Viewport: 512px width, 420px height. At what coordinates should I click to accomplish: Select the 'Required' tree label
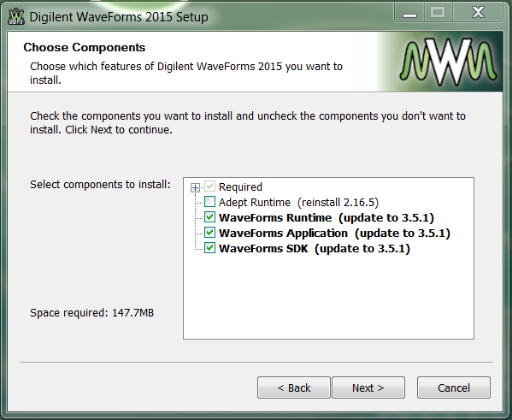pyautogui.click(x=240, y=187)
